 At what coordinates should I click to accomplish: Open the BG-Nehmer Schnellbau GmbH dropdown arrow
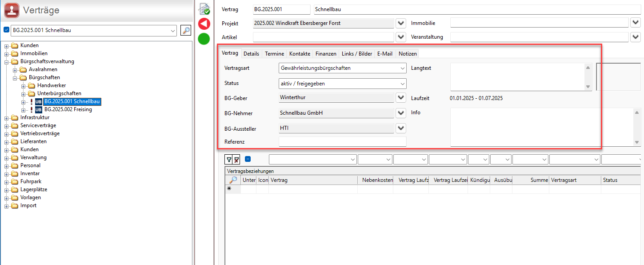[401, 113]
